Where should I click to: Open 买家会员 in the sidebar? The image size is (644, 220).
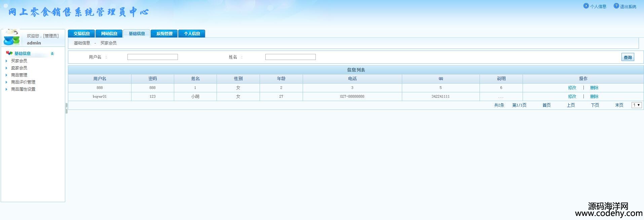19,61
